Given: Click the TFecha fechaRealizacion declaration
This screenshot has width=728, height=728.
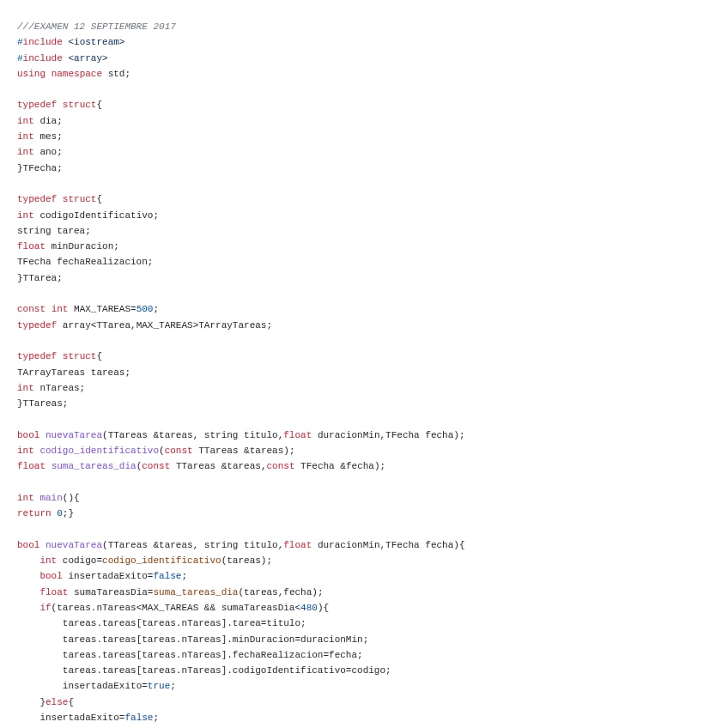Looking at the screenshot, I should (85, 261).
